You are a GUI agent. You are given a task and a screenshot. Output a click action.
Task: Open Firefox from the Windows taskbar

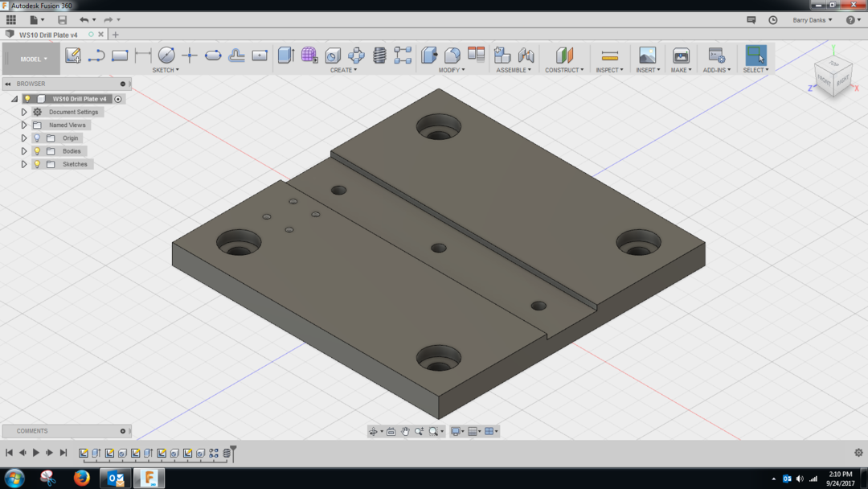click(x=81, y=478)
